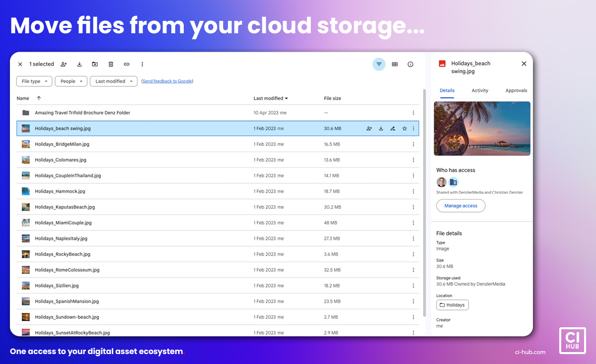Open the File type filter dropdown
The image size is (596, 364).
coord(34,81)
